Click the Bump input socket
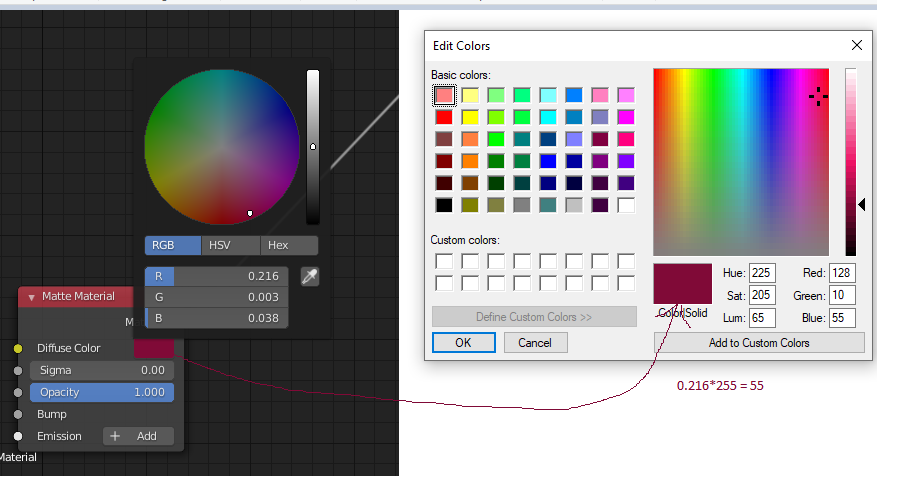The width and height of the screenshot is (910, 490). coord(17,414)
